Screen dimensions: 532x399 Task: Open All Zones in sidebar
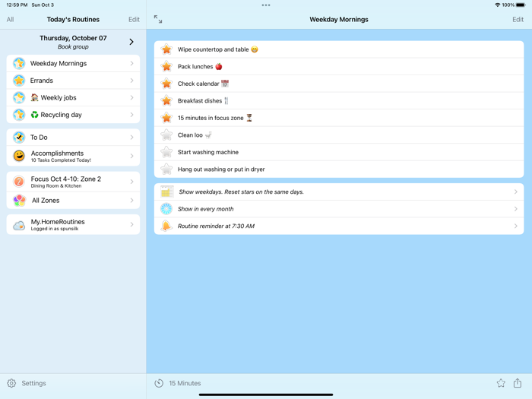click(x=73, y=201)
